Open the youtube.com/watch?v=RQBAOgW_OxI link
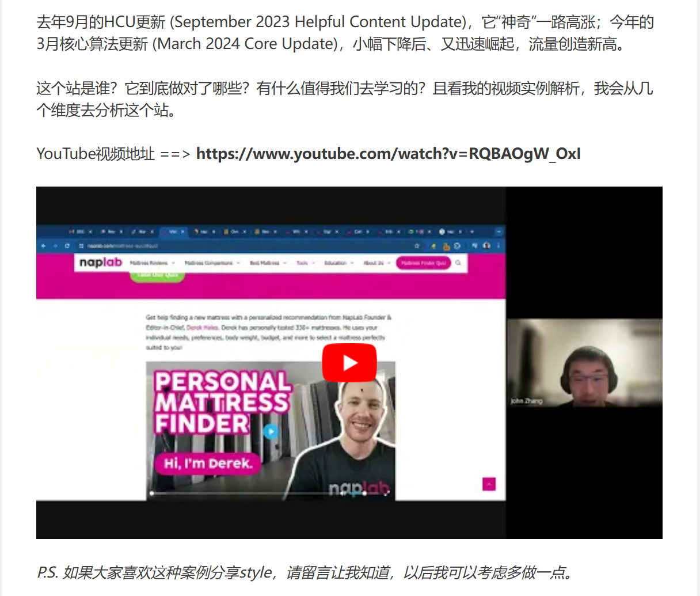Image resolution: width=700 pixels, height=596 pixels. coord(389,154)
